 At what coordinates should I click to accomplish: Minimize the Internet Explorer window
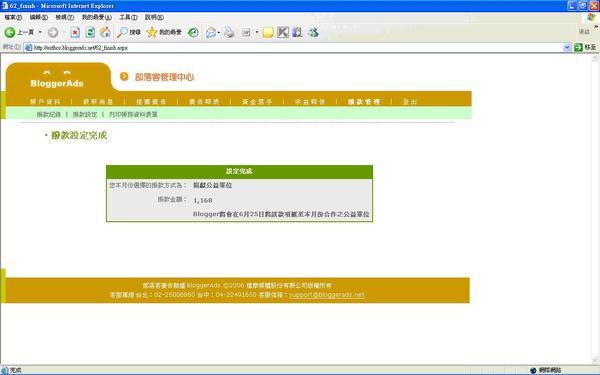click(572, 5)
